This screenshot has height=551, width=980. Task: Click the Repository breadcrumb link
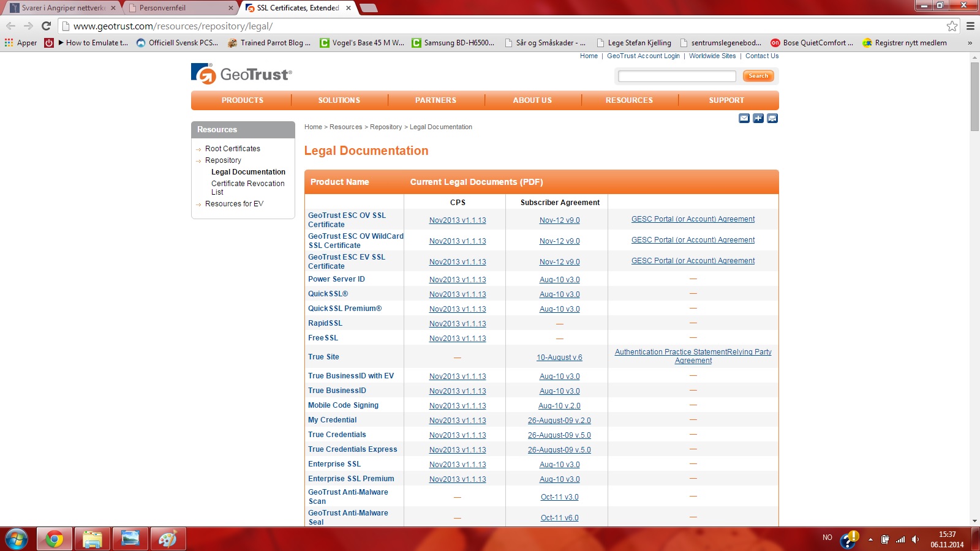coord(386,127)
